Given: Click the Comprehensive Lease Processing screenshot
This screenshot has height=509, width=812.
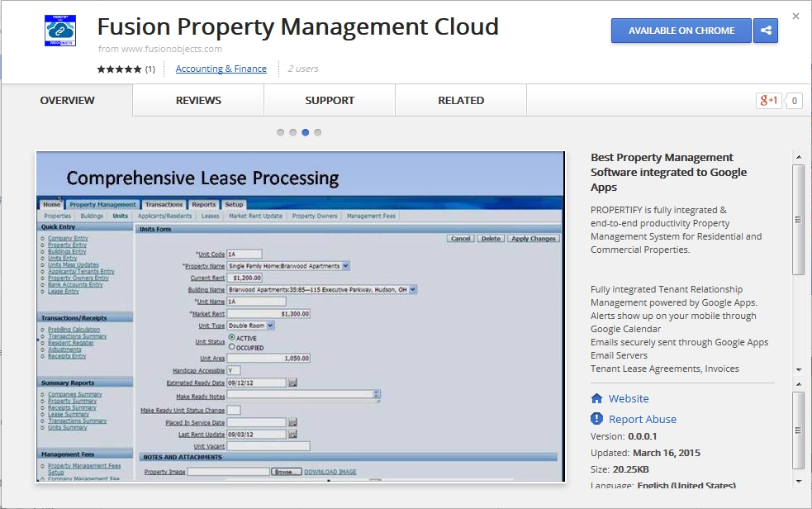Looking at the screenshot, I should pyautogui.click(x=301, y=316).
